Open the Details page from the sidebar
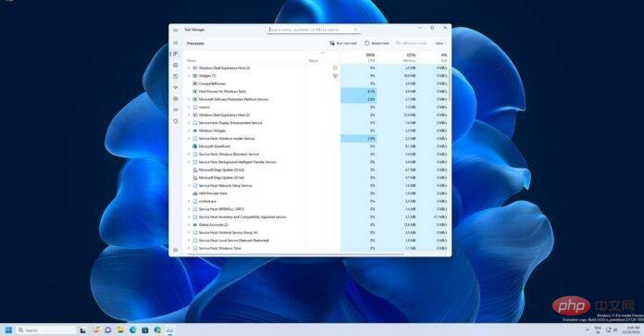This screenshot has width=644, height=336. click(176, 110)
